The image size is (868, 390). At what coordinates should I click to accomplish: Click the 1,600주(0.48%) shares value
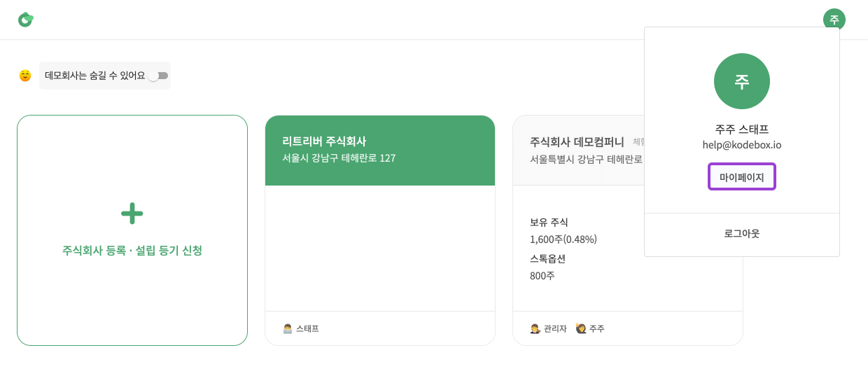563,239
